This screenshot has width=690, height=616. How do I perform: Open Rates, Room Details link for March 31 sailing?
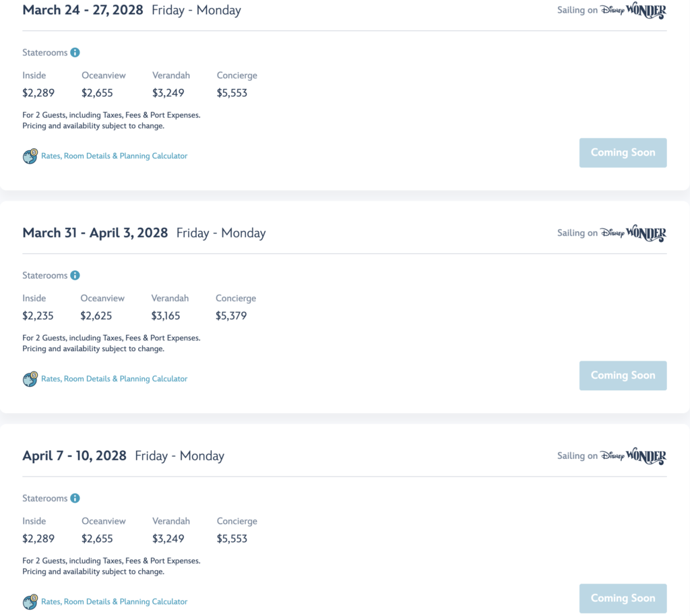coord(114,379)
